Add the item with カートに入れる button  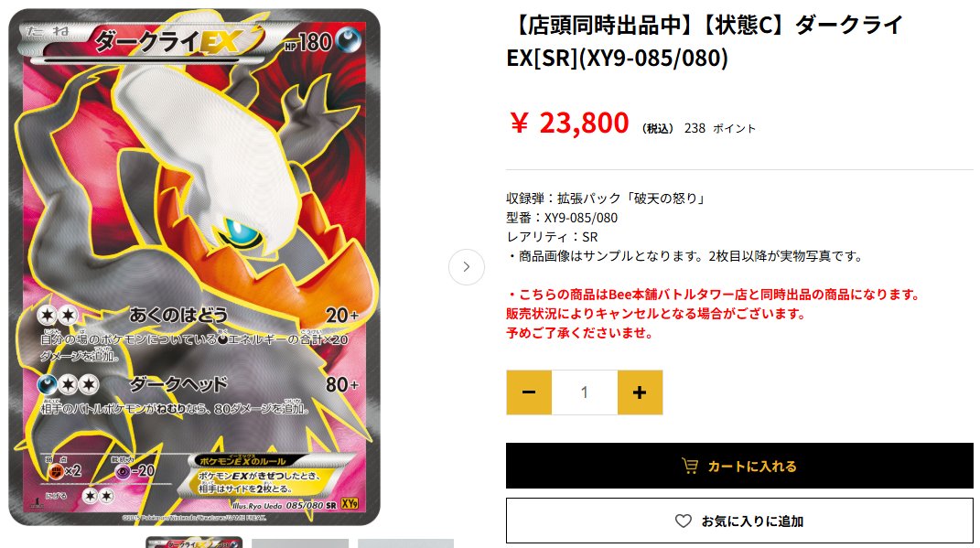tap(739, 466)
